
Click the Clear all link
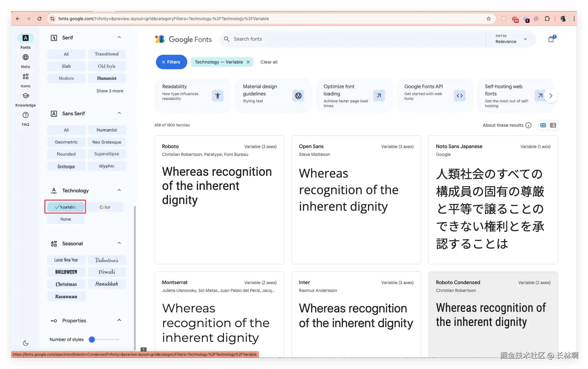(x=269, y=62)
